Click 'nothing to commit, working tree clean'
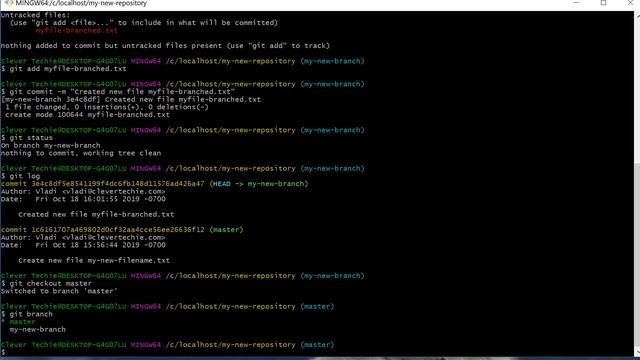Screen dimensions: 640x360 pyautogui.click(x=81, y=153)
